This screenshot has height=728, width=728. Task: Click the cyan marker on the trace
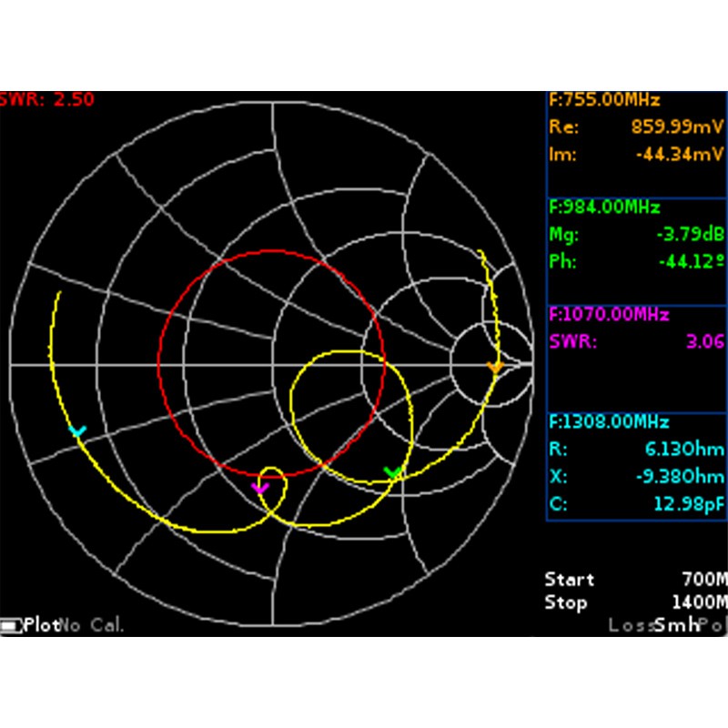click(x=77, y=430)
